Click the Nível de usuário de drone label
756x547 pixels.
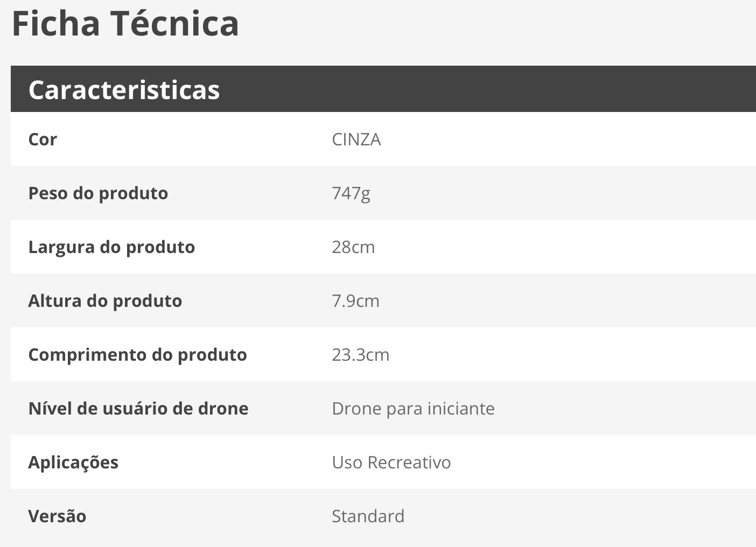click(x=138, y=409)
